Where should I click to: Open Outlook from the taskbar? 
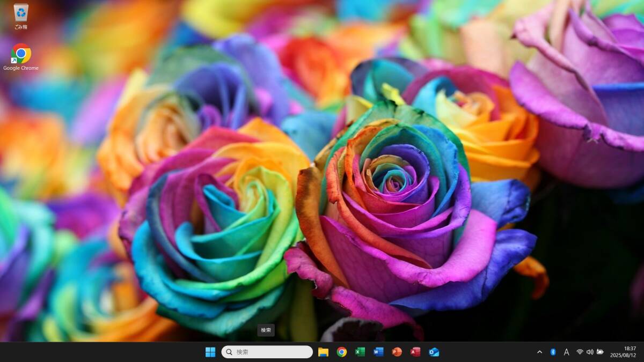(434, 352)
